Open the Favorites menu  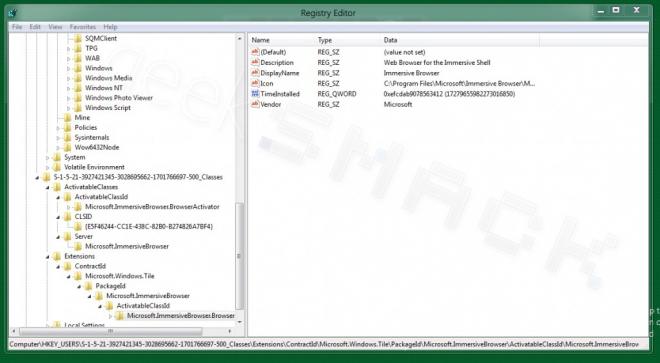click(x=83, y=27)
